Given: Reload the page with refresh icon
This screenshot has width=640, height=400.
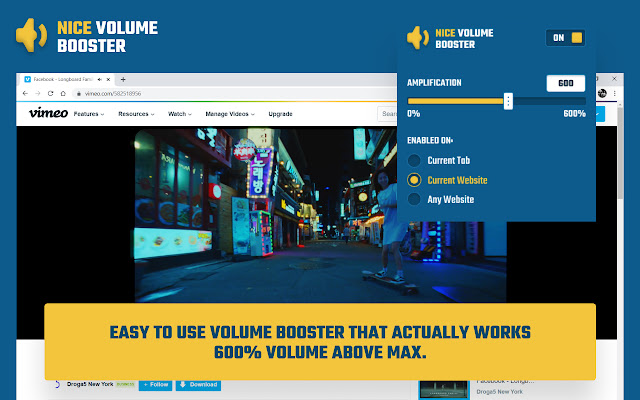Looking at the screenshot, I should coord(50,93).
